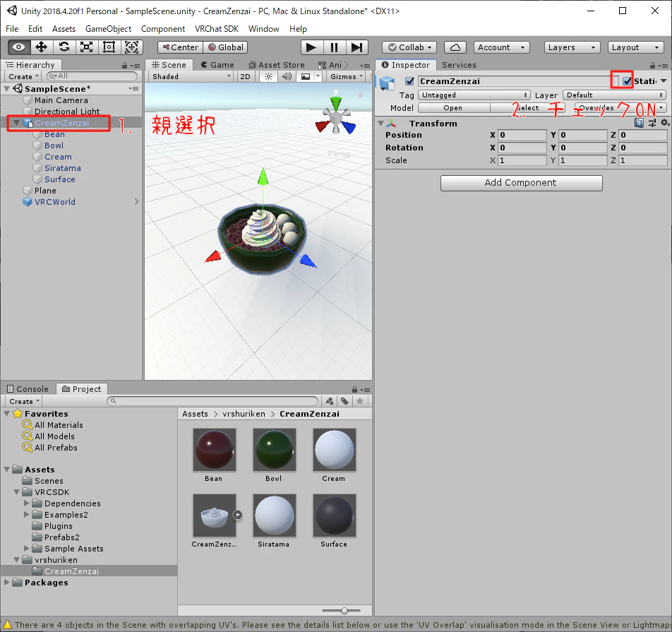Toggle scene audio speaker icon
This screenshot has width=672, height=632.
287,77
